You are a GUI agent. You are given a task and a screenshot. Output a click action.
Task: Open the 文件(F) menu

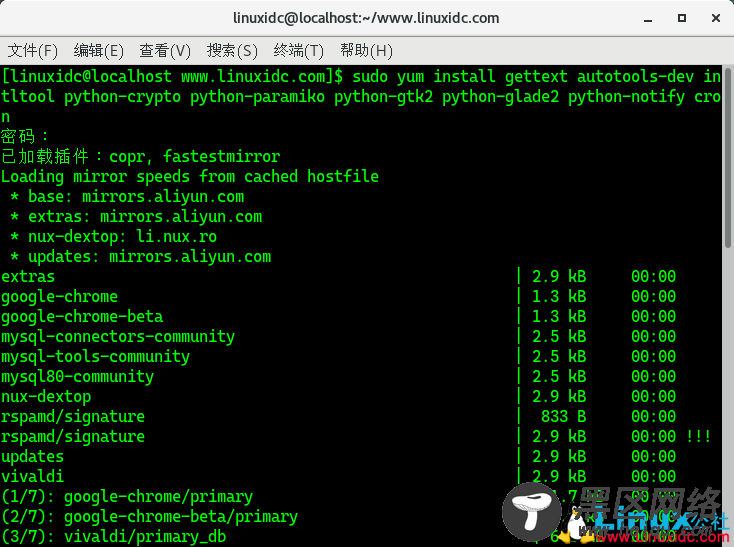pyautogui.click(x=32, y=51)
